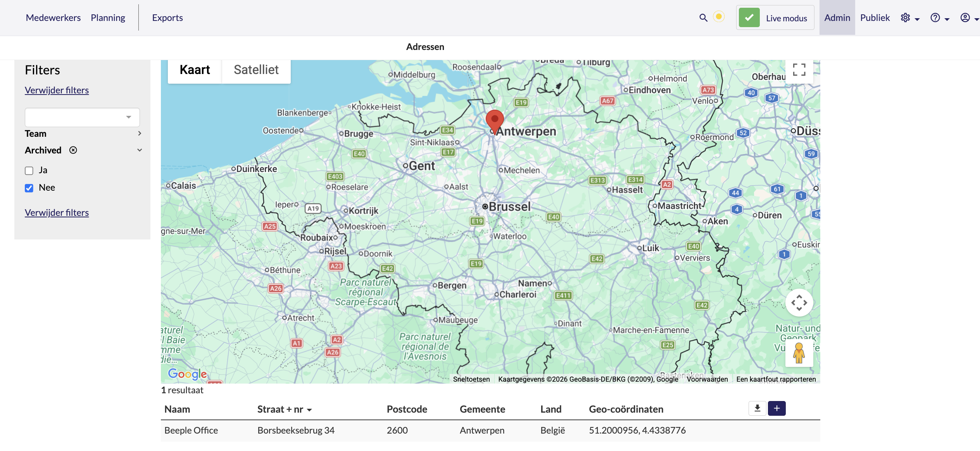Toggle the green Live modus checkmark
980x451 pixels.
click(749, 18)
